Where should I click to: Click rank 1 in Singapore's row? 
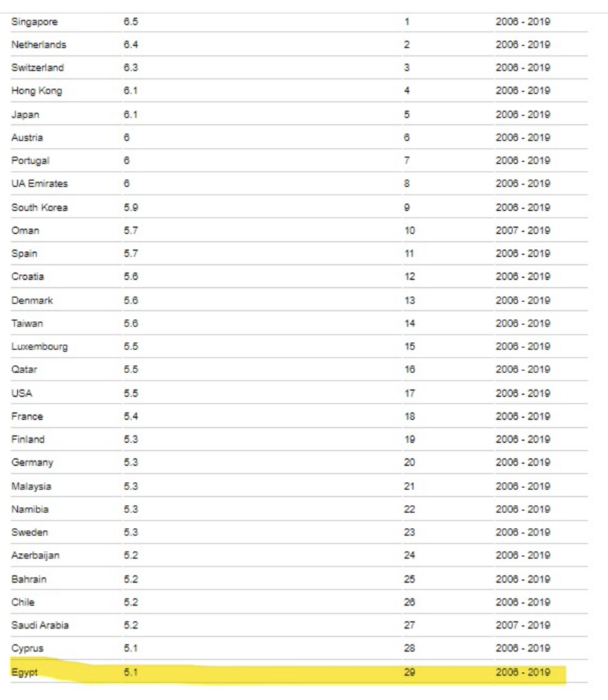pyautogui.click(x=407, y=22)
